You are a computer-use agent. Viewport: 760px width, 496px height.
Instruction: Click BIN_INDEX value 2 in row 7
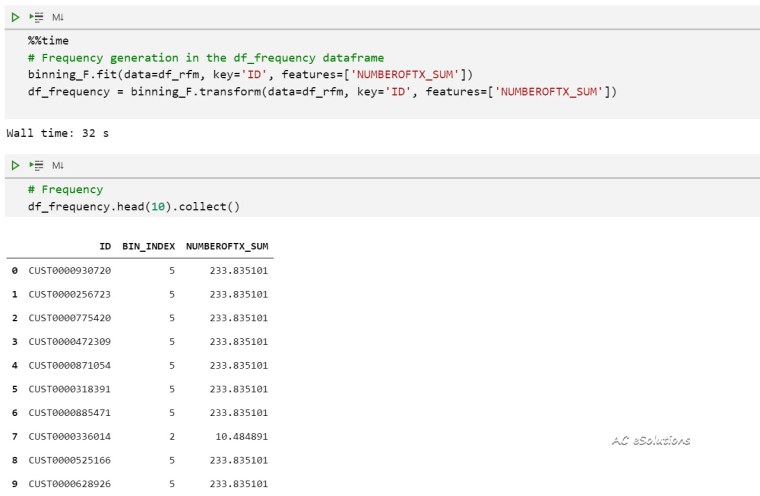coord(172,437)
